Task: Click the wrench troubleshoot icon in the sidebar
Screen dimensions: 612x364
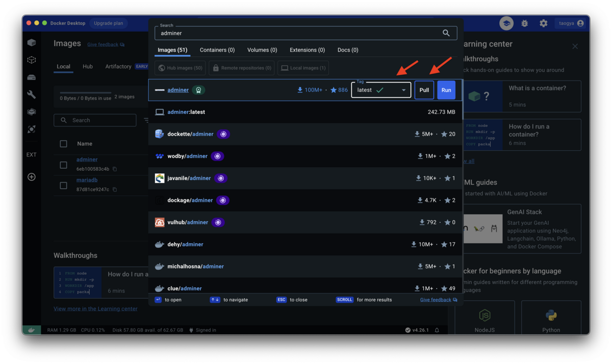Action: coord(31,94)
